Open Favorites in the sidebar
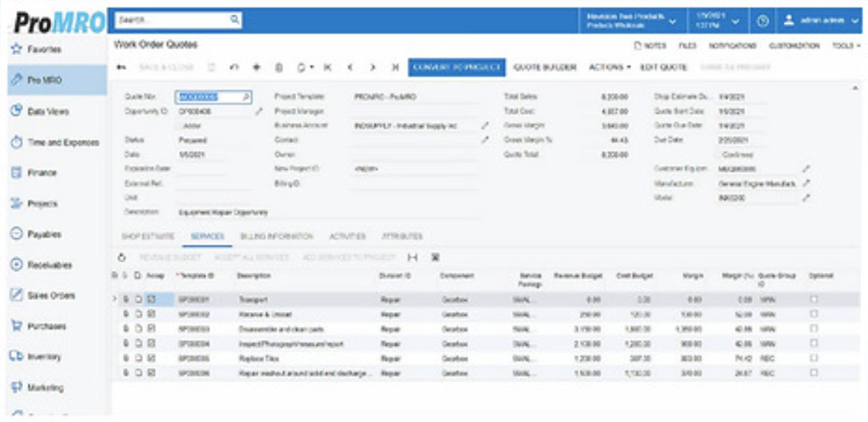This screenshot has height=422, width=868. click(x=44, y=49)
